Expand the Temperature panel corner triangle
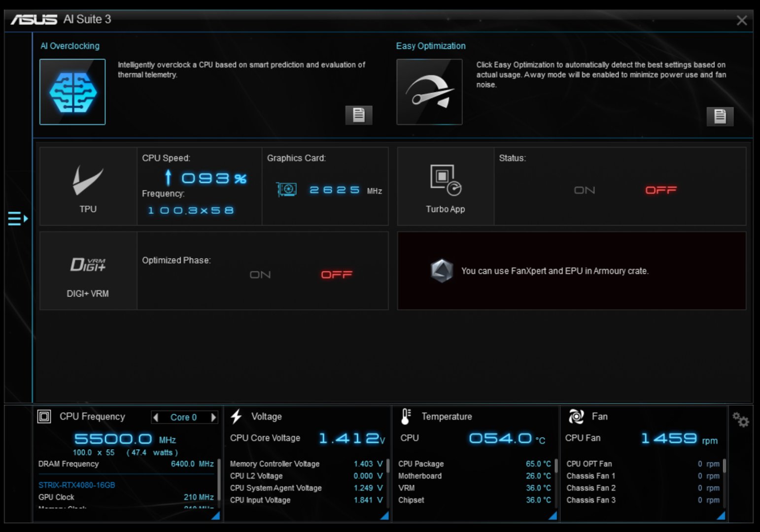The image size is (760, 532). click(x=553, y=516)
